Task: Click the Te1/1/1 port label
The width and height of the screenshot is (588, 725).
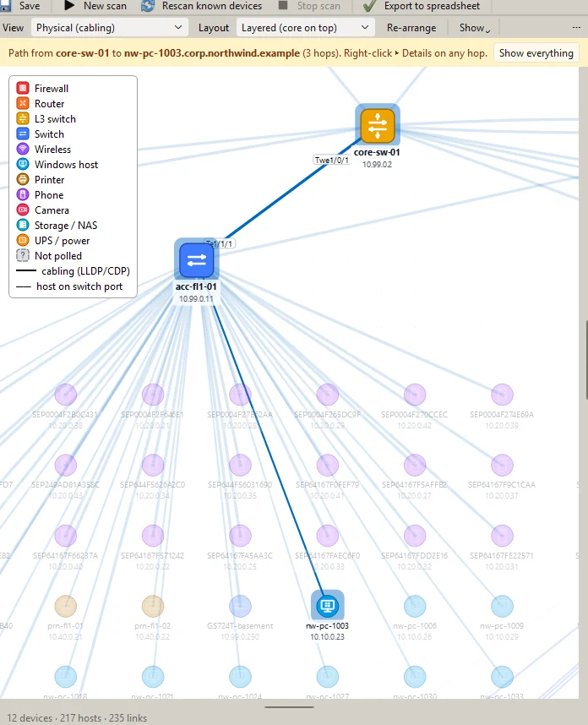Action: tap(220, 243)
